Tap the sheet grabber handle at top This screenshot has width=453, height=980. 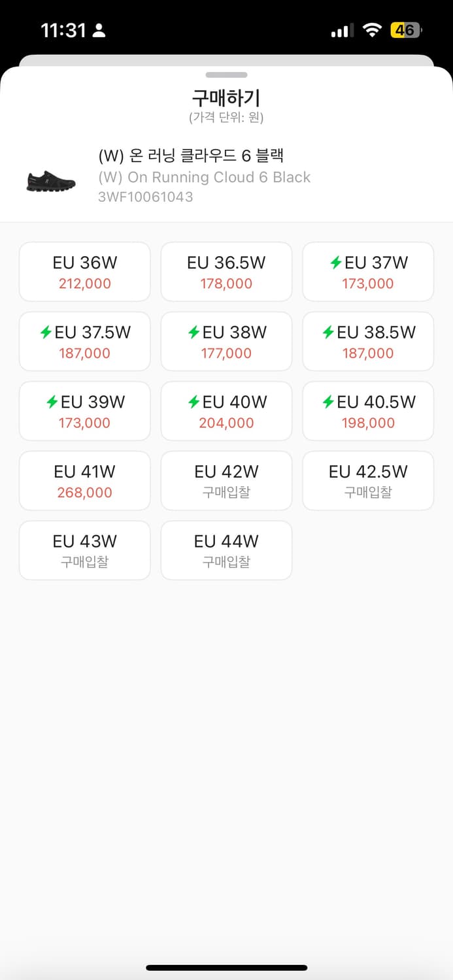[x=226, y=75]
